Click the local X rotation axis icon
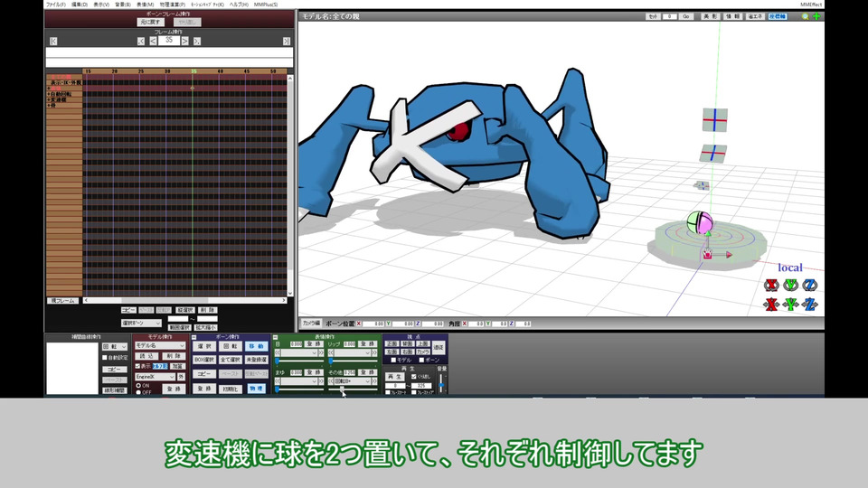This screenshot has width=868, height=488. tap(771, 285)
